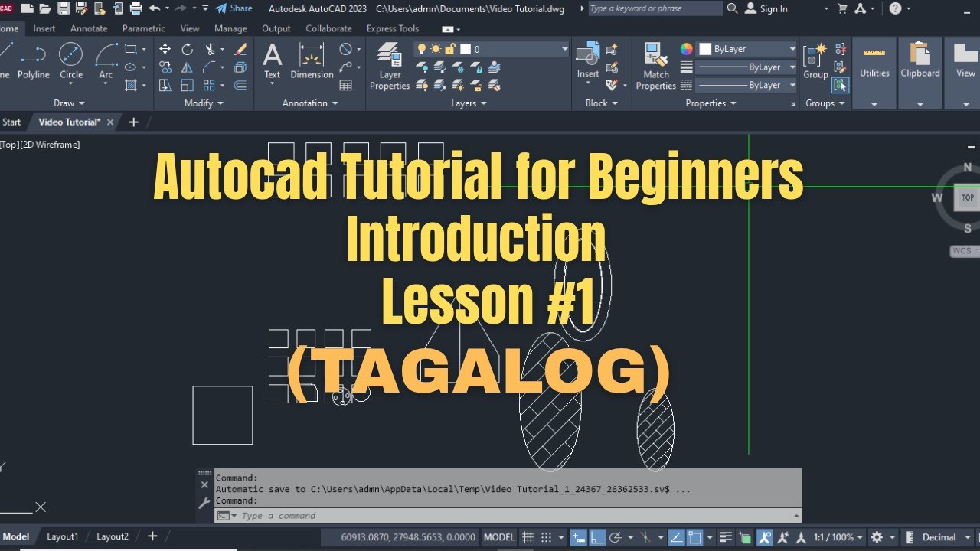Open the layer dropdown showing 0
Screen dimensions: 980x551
click(491, 49)
